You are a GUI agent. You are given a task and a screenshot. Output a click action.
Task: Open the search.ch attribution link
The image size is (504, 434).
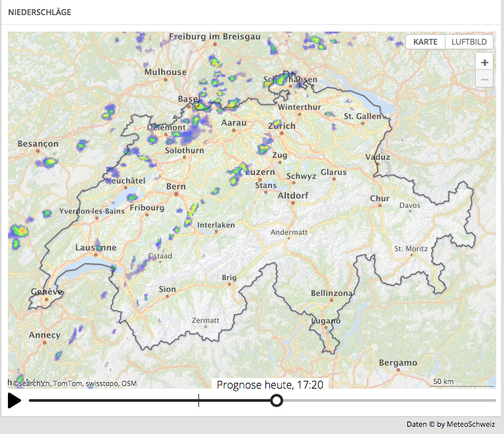pos(33,383)
